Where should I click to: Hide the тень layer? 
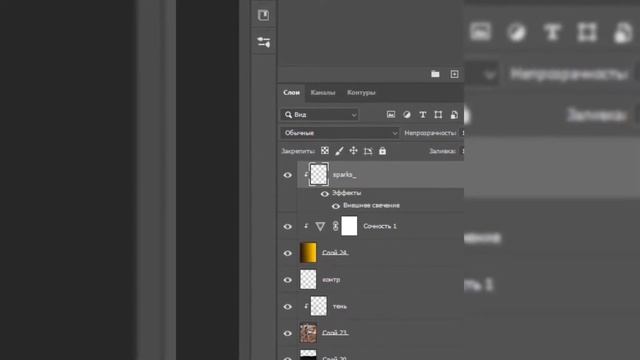click(x=287, y=307)
